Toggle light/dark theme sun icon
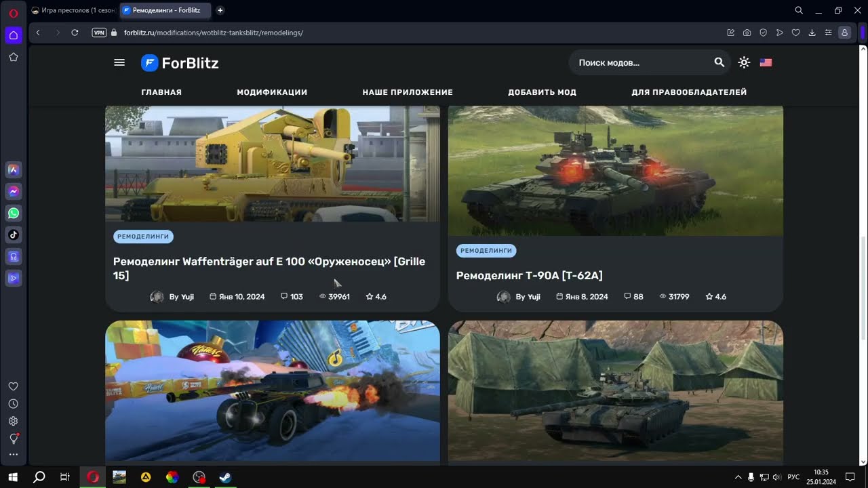The image size is (868, 488). (x=744, y=62)
